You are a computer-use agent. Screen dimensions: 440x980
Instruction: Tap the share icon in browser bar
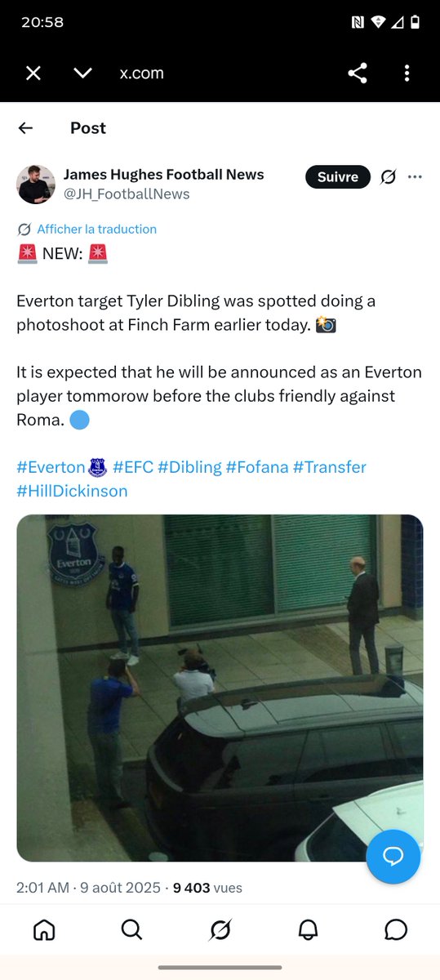point(357,73)
